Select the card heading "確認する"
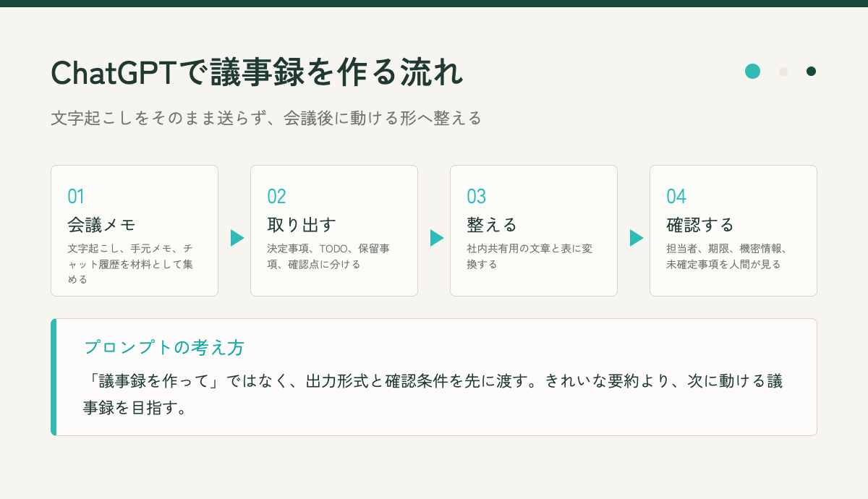 pyautogui.click(x=700, y=224)
